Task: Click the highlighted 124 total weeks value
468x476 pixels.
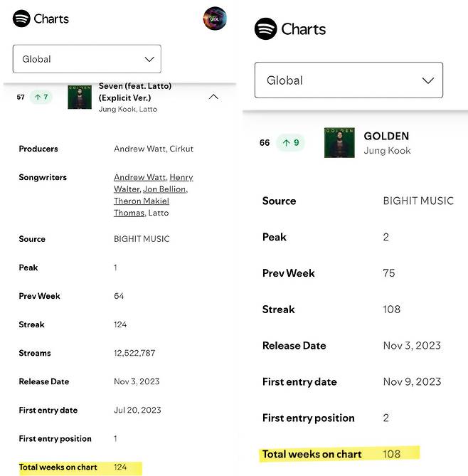Action: (x=120, y=467)
